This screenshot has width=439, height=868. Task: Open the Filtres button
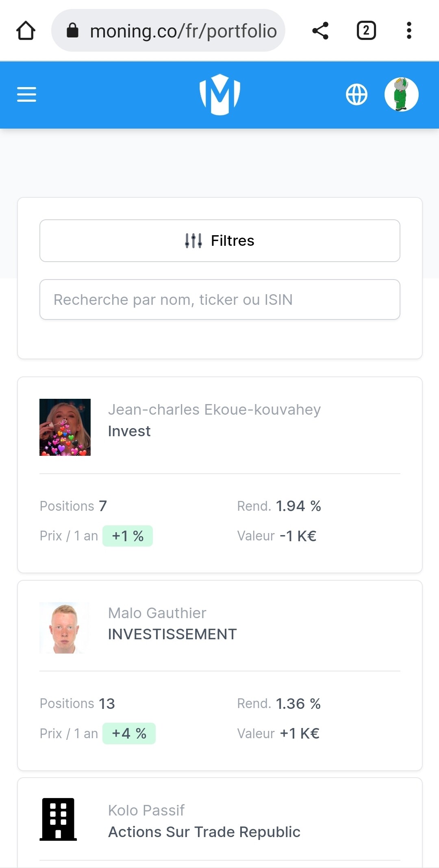pos(220,241)
